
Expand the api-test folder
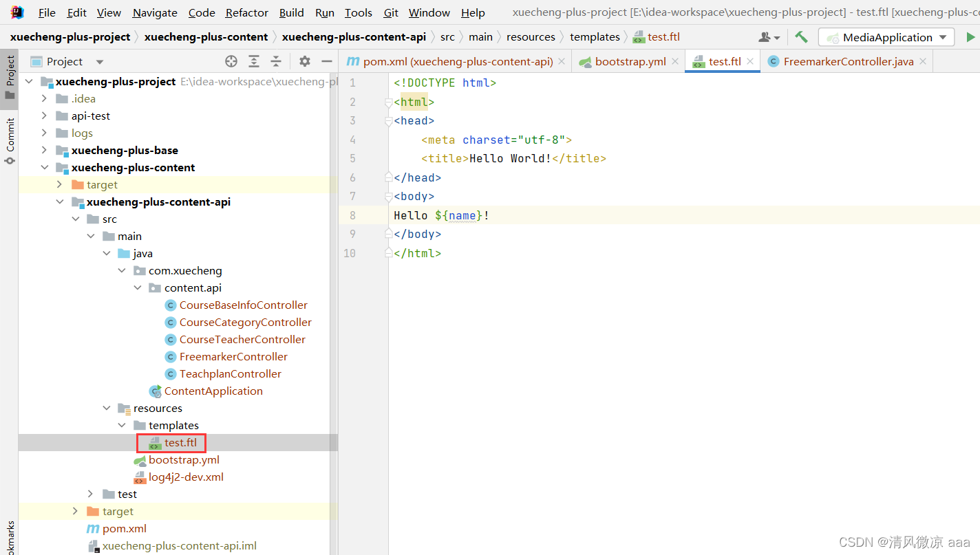(x=45, y=116)
